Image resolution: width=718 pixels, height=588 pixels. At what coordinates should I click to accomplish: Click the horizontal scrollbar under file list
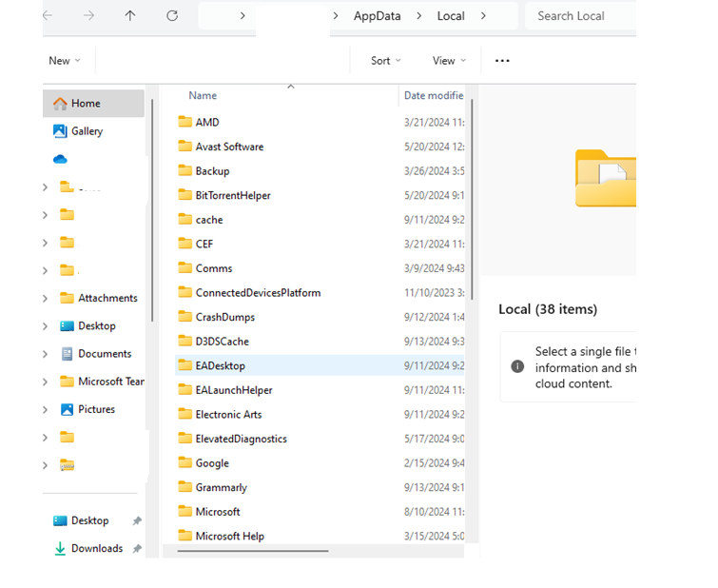tap(253, 551)
